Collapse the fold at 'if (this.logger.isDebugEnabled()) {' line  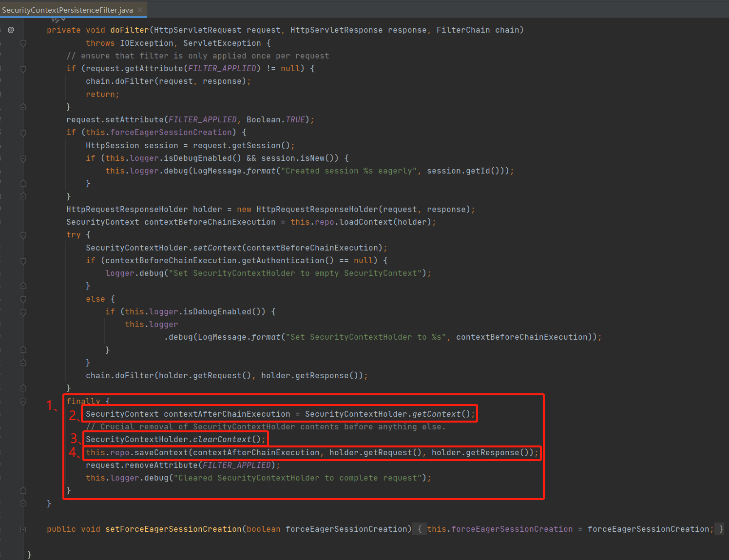click(23, 312)
